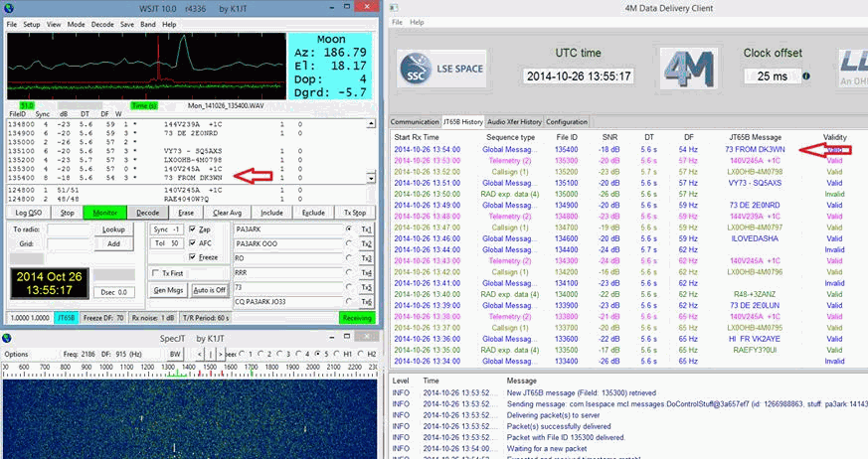Step spectrum speed left with < button
This screenshot has width=868, height=459.
(200, 354)
